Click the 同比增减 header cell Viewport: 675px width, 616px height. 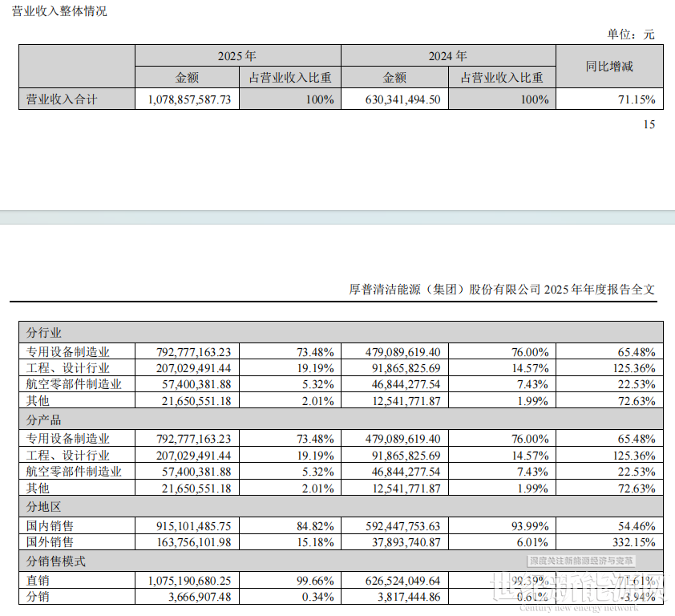pos(609,67)
